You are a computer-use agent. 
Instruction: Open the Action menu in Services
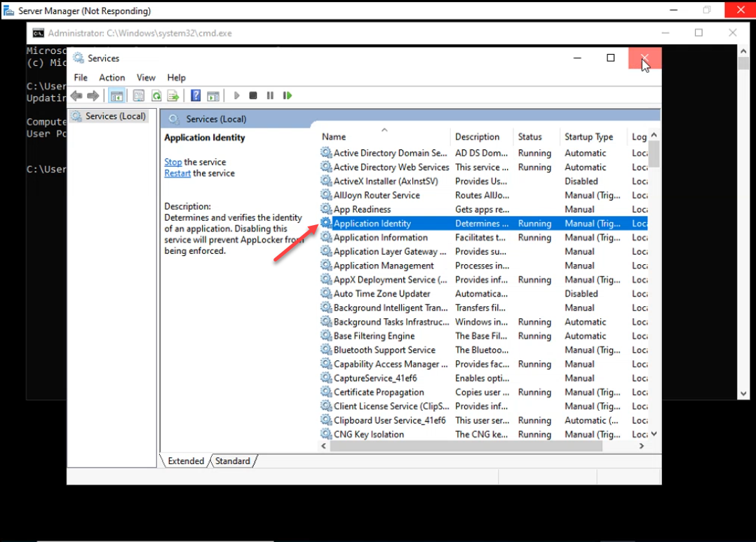point(112,78)
